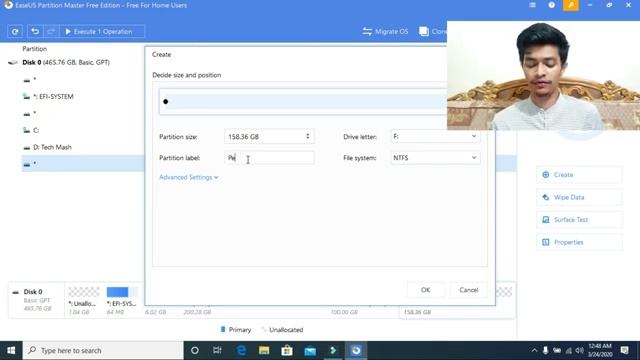
Task: Click the Wipe Data eraser icon
Action: (x=546, y=197)
